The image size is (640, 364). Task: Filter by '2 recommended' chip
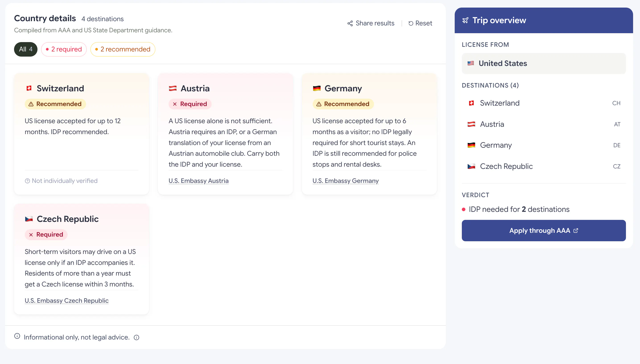pyautogui.click(x=123, y=49)
